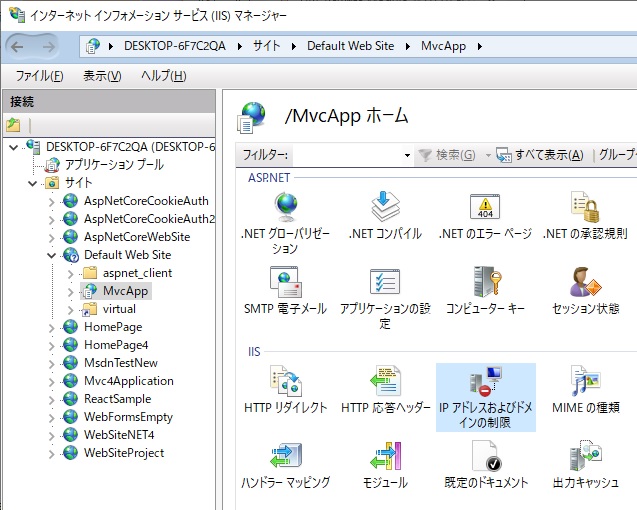Open the ヘルプ(H) menu
The width and height of the screenshot is (637, 510).
pyautogui.click(x=164, y=76)
